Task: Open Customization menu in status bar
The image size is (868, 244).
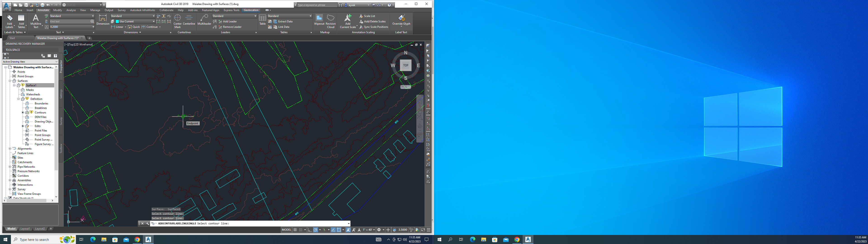Action: 429,230
